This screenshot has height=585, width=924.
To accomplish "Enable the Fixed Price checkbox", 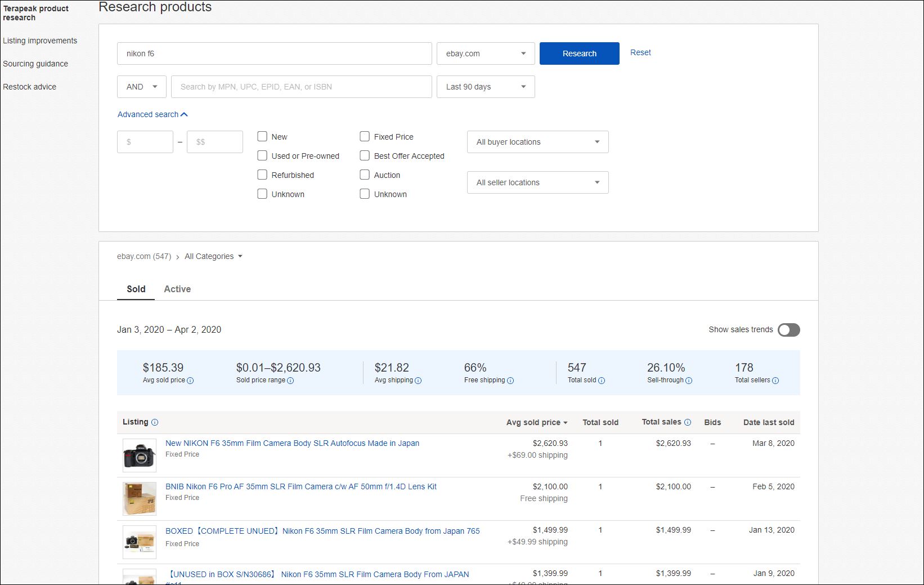I will pyautogui.click(x=365, y=136).
